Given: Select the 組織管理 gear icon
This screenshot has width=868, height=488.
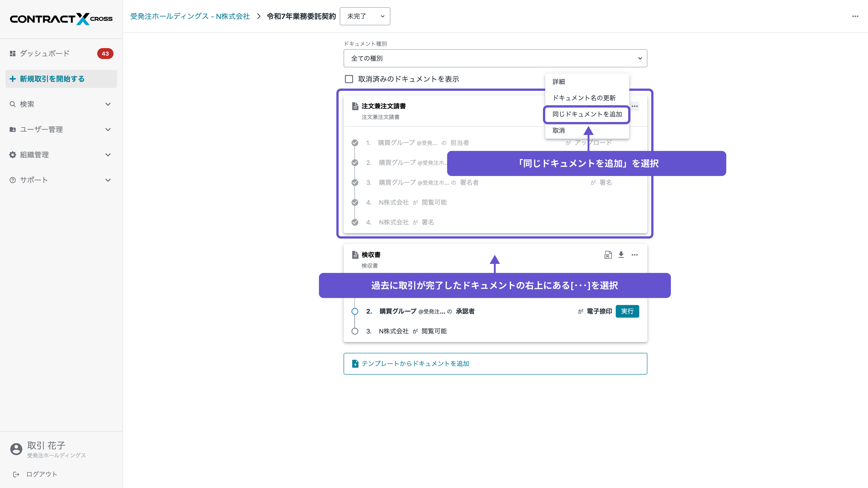Looking at the screenshot, I should point(12,155).
